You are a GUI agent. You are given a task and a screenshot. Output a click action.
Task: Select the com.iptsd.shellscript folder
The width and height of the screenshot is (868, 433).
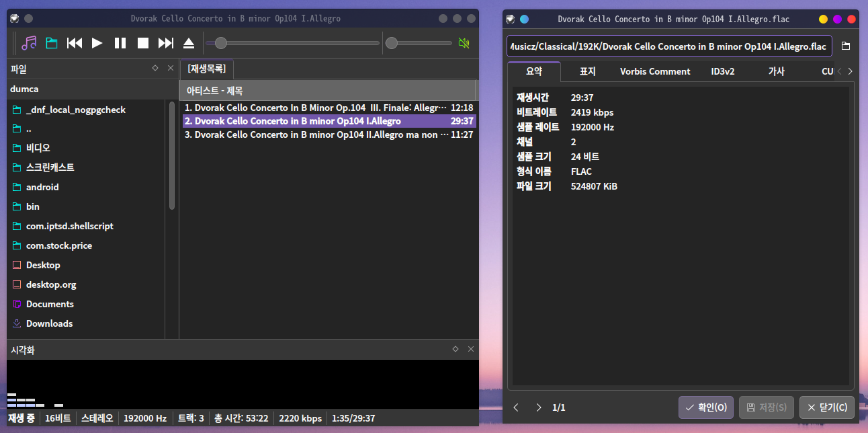click(69, 226)
